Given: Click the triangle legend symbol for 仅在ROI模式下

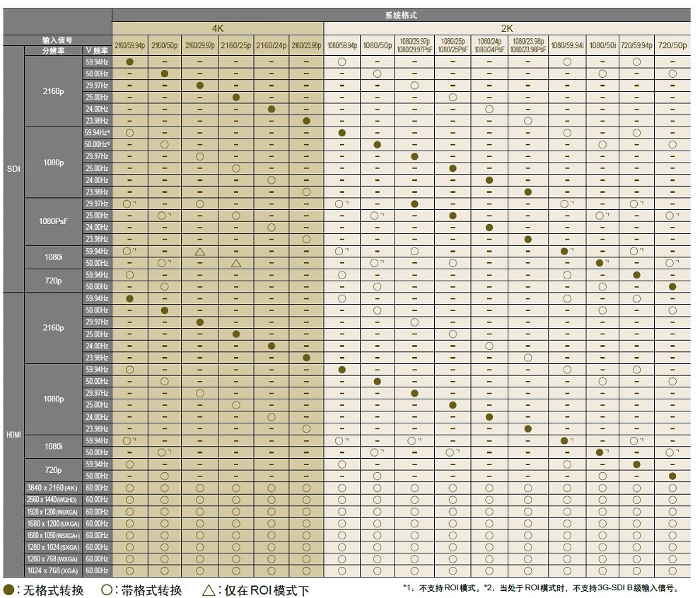Looking at the screenshot, I should [209, 590].
